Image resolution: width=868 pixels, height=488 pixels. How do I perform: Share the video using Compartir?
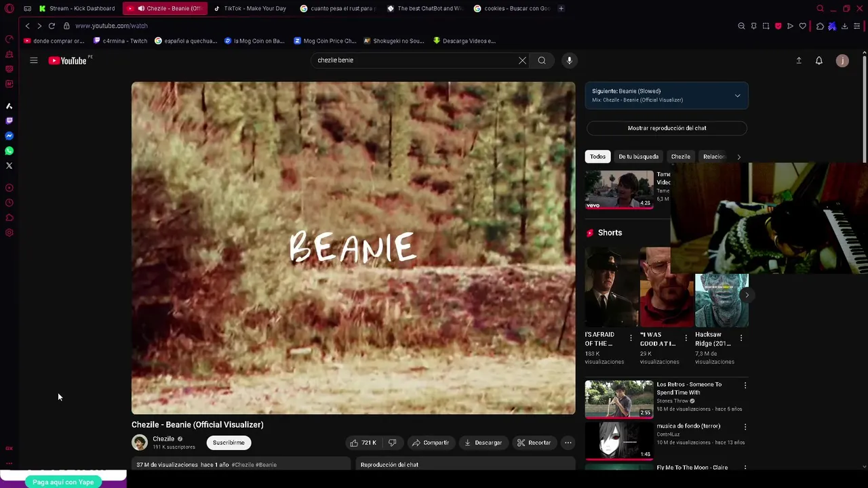430,443
